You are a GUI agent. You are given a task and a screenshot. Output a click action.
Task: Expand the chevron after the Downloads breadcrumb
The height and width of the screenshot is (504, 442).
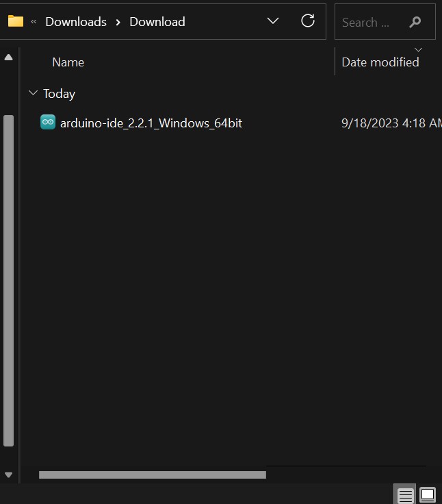click(118, 21)
